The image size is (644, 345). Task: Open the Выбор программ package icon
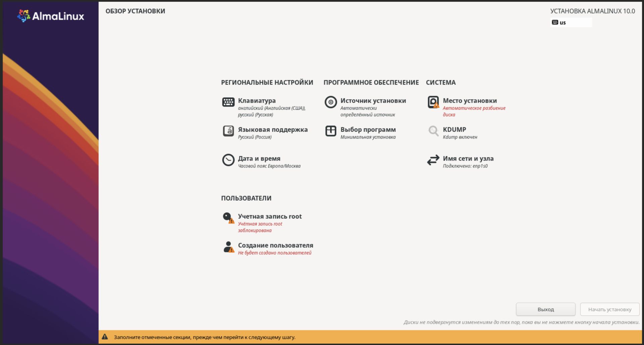point(330,131)
